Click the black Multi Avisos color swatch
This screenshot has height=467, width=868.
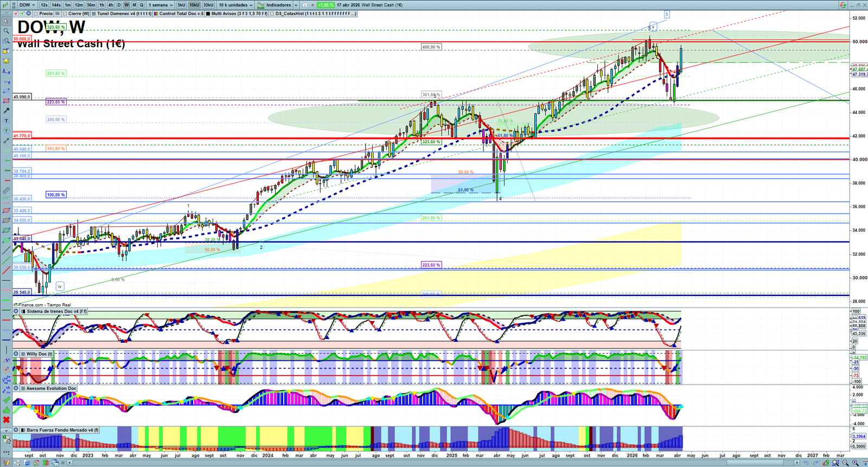tap(208, 14)
